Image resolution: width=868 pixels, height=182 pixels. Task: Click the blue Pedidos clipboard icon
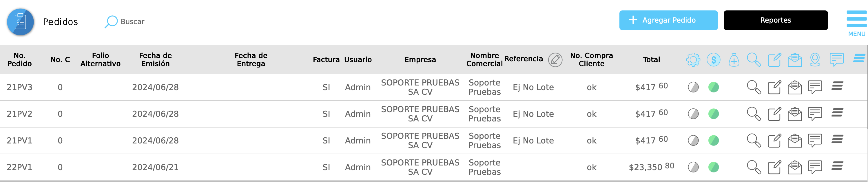coord(20,22)
